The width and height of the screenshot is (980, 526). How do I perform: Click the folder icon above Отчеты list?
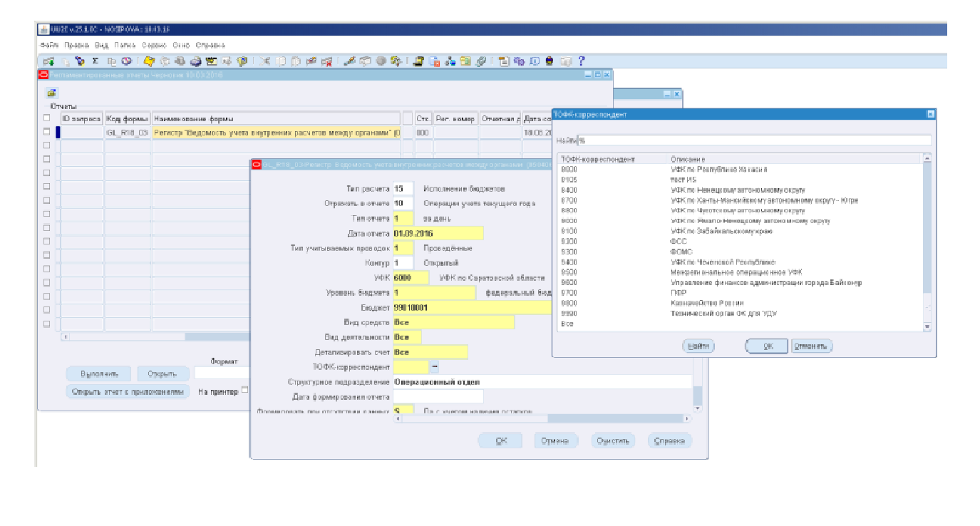coord(51,93)
